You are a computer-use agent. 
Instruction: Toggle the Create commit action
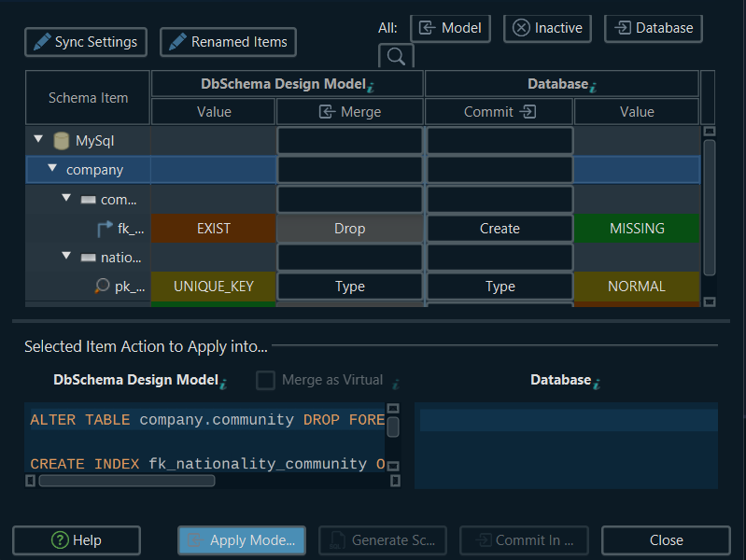500,229
